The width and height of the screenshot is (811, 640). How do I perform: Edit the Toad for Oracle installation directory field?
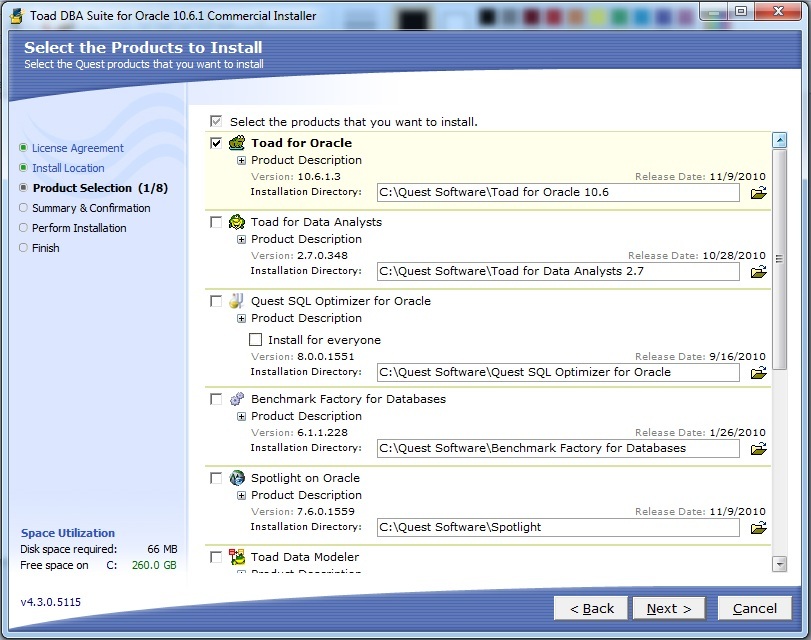pyautogui.click(x=558, y=192)
